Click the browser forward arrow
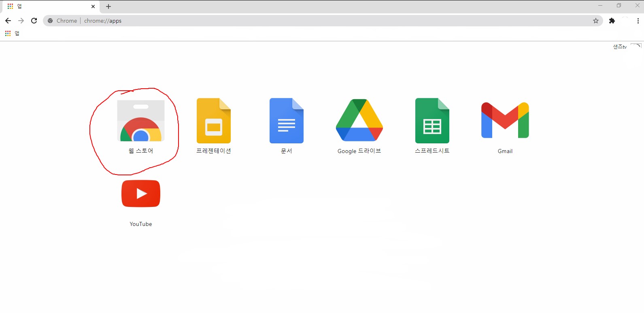The image size is (644, 313). coord(21,21)
